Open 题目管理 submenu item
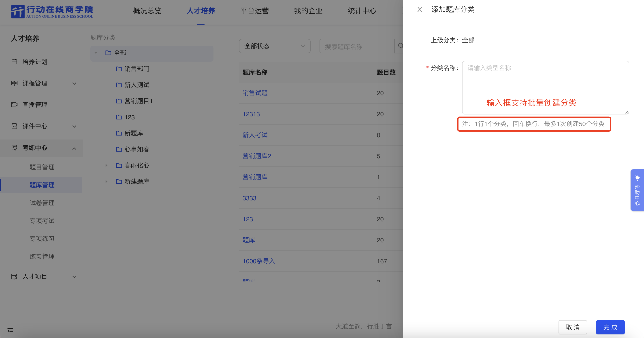 (42, 167)
